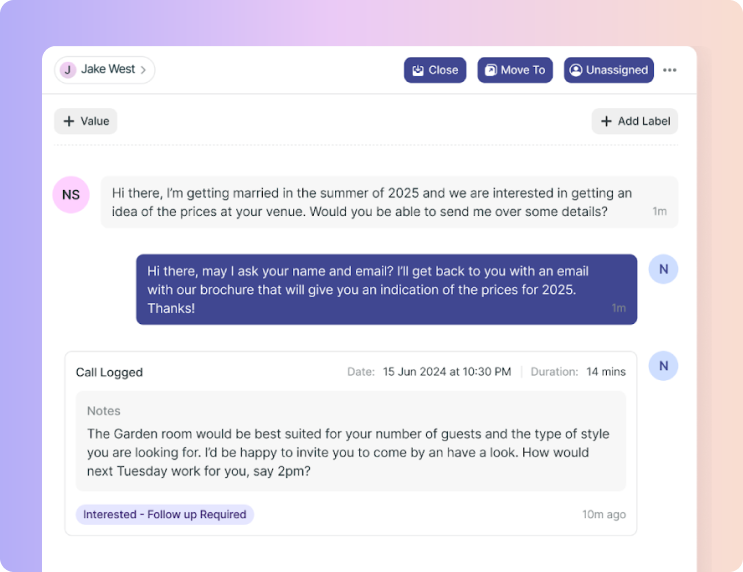Add a Value to the conversation
The height and width of the screenshot is (572, 743).
click(85, 121)
